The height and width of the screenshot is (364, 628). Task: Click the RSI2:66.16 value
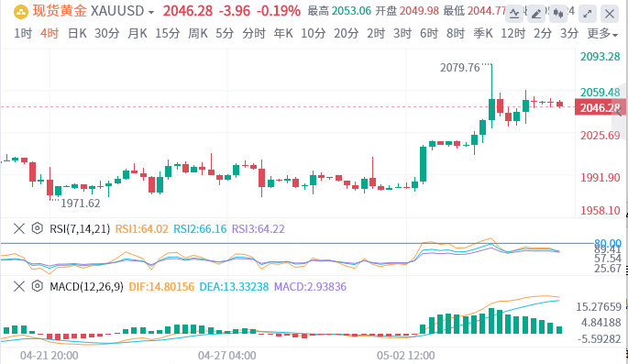pos(200,229)
